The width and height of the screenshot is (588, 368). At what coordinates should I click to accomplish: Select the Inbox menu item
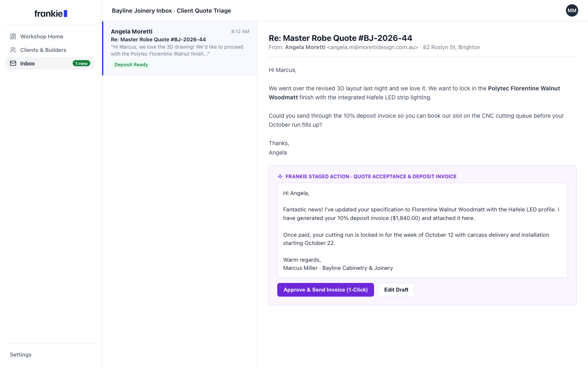(50, 63)
